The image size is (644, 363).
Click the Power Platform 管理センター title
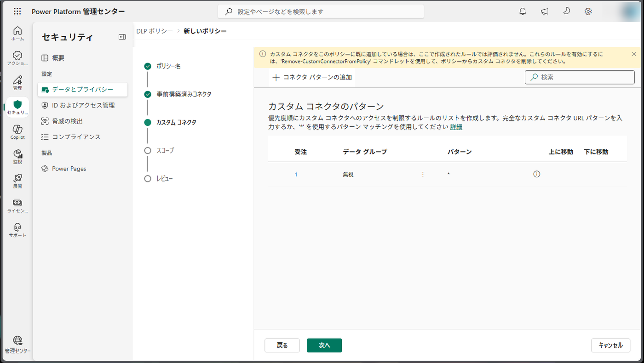pyautogui.click(x=78, y=11)
